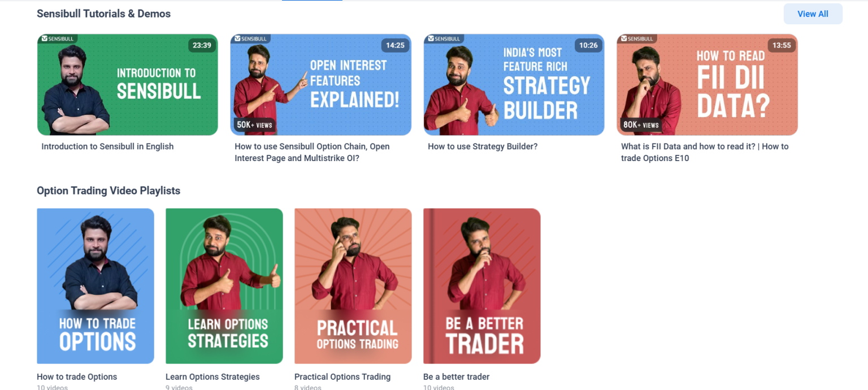Click the 23:39 duration badge

[202, 45]
